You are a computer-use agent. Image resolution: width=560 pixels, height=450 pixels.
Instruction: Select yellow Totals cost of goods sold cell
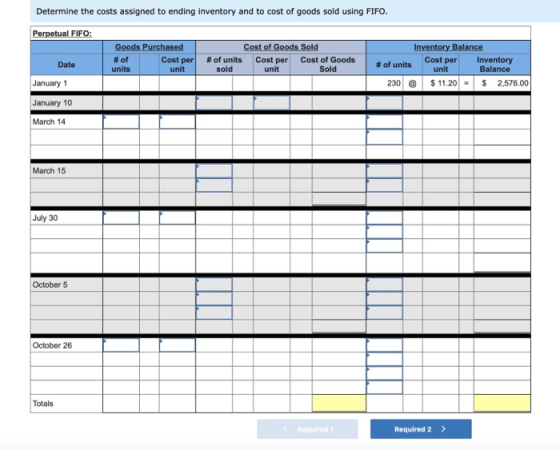click(339, 403)
